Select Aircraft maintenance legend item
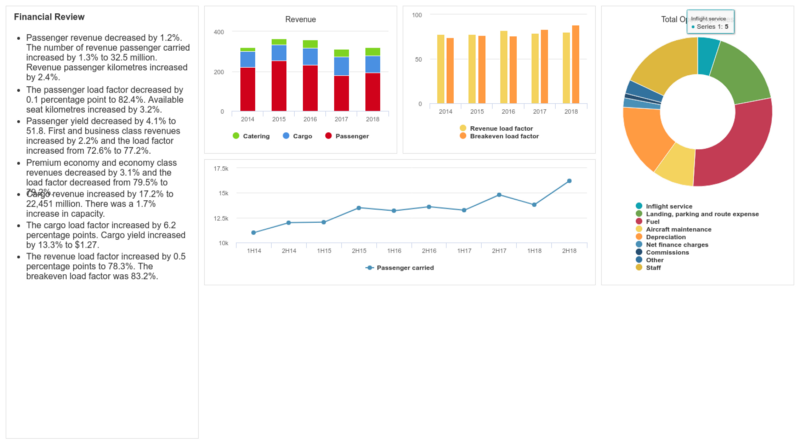This screenshot has height=444, width=800. tap(681, 229)
